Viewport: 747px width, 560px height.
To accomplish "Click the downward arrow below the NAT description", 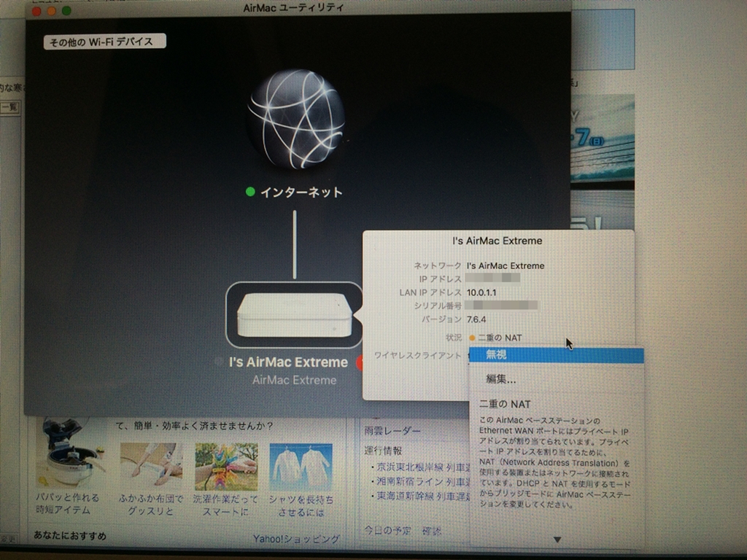I will [557, 540].
